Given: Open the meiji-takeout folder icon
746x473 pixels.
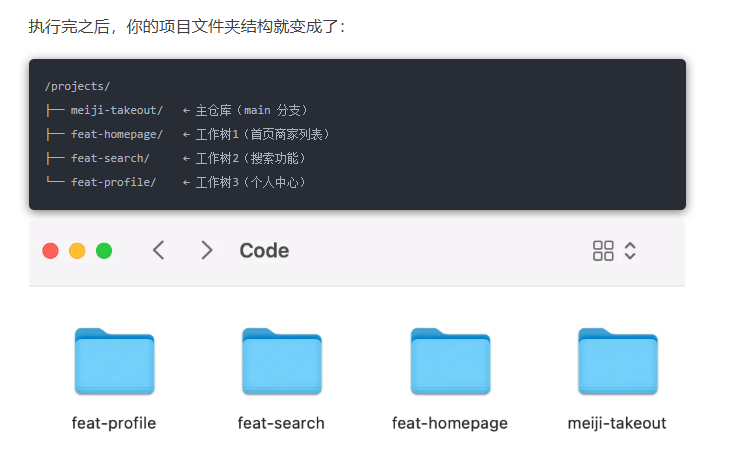Looking at the screenshot, I should (x=618, y=361).
